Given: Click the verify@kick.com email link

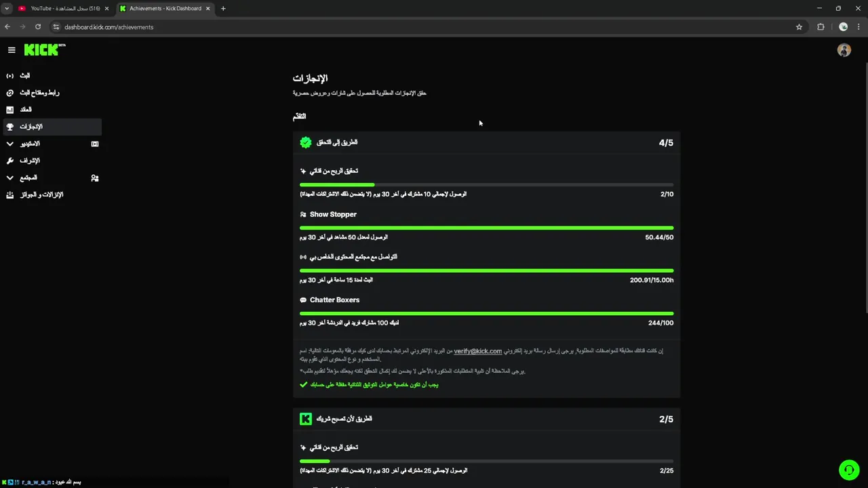Looking at the screenshot, I should click(x=477, y=351).
